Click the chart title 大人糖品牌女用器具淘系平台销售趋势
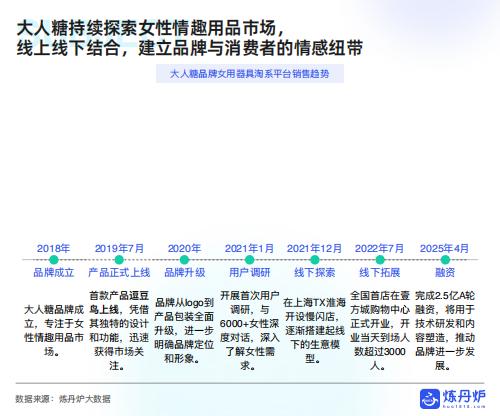 click(x=250, y=74)
